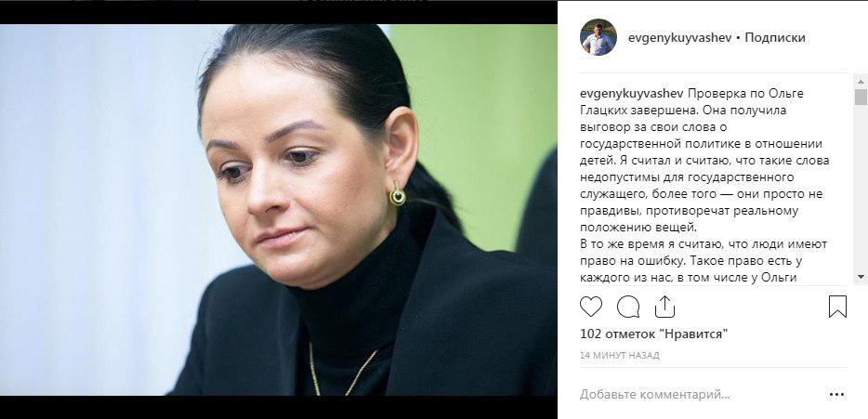
Task: Click the black bar below the photo
Action: pos(279,407)
